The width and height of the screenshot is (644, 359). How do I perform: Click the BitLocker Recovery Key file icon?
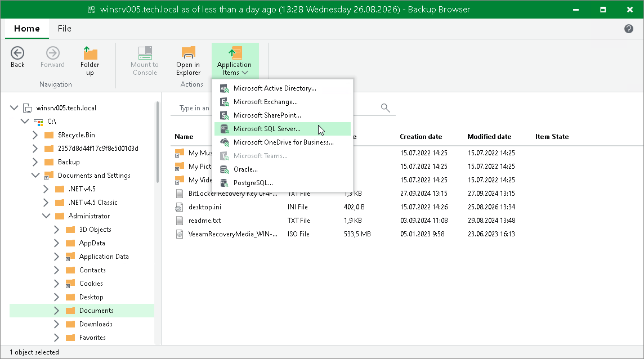pos(180,194)
